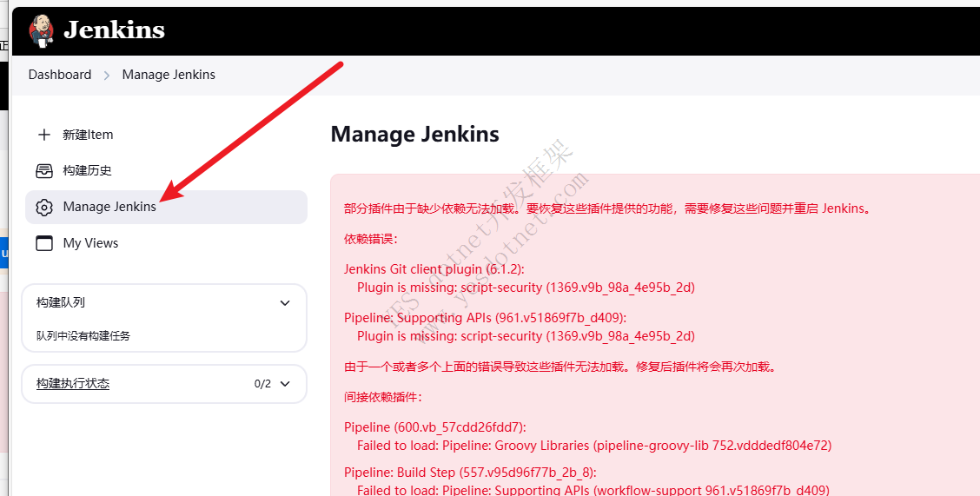Open the Jenkins title home link
The image size is (980, 496).
[x=115, y=30]
